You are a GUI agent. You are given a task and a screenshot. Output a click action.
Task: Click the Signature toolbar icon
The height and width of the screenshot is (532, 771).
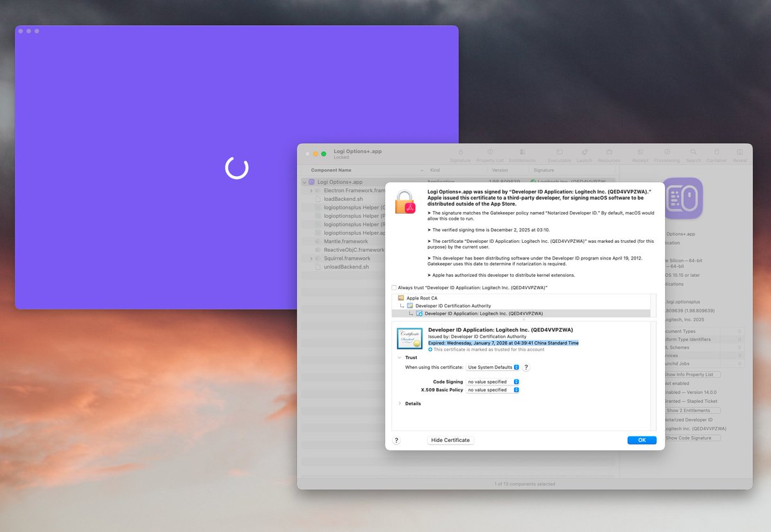point(460,152)
